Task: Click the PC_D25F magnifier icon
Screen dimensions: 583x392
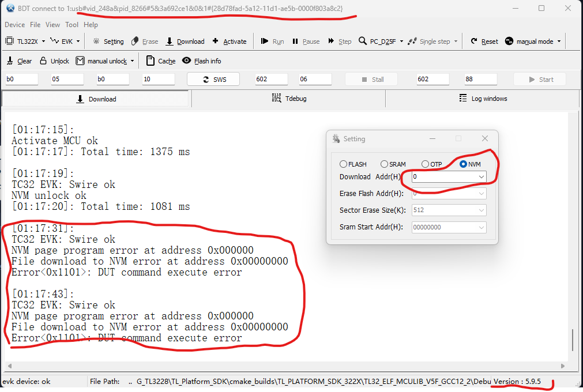Action: pyautogui.click(x=363, y=41)
